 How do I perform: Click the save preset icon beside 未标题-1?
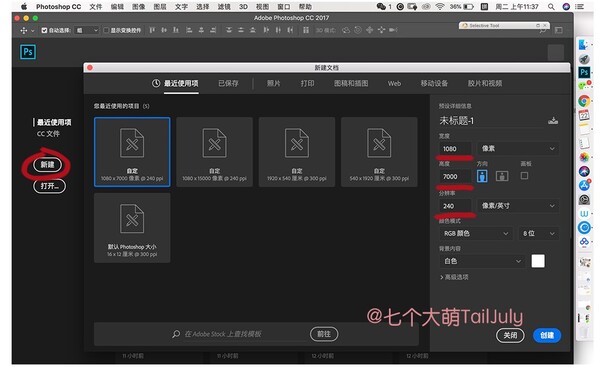point(553,121)
